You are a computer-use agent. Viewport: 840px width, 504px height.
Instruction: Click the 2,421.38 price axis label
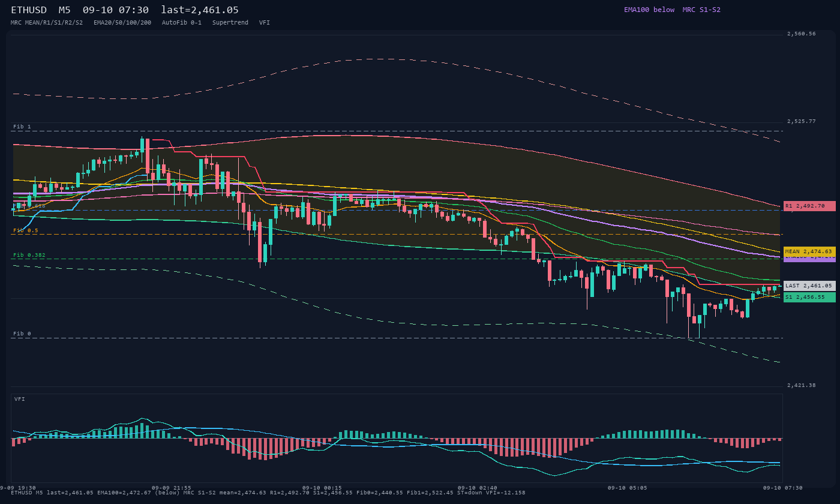[x=802, y=385]
